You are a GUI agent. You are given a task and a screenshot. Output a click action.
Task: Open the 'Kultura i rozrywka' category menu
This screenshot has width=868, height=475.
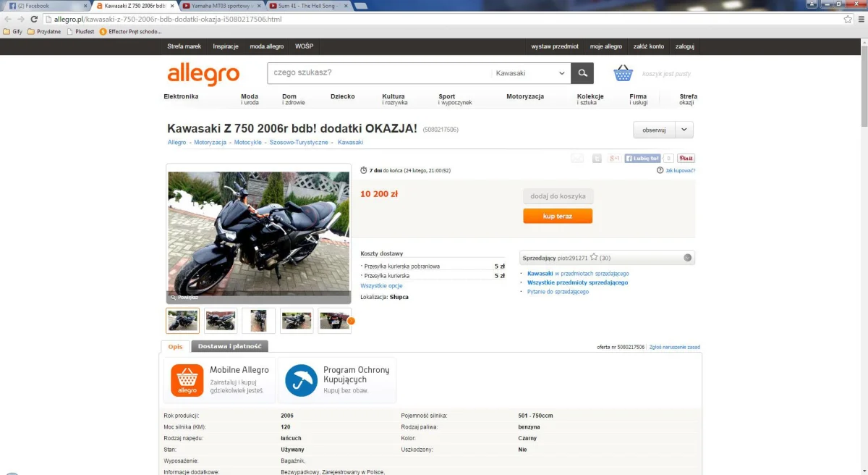click(x=395, y=99)
